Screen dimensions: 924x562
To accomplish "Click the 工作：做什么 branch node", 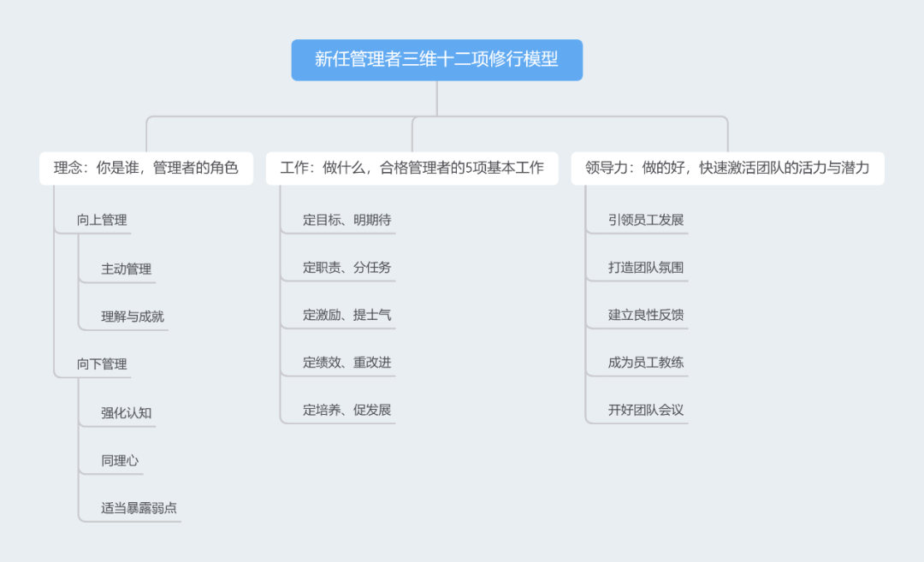I will pos(412,169).
